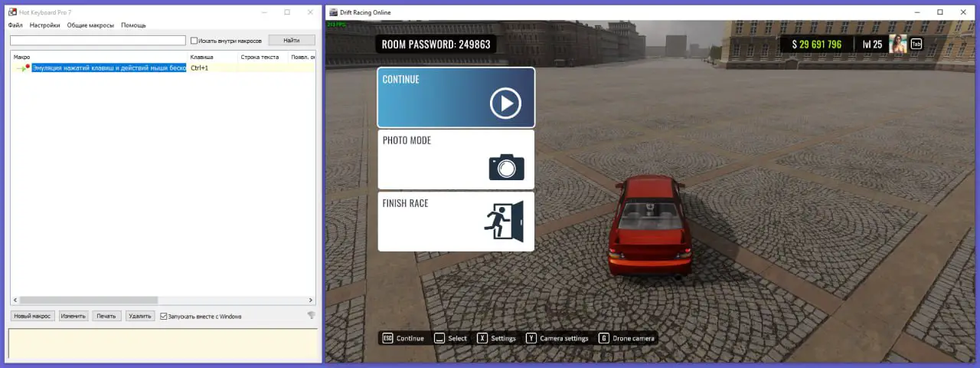This screenshot has height=368, width=980.
Task: Click the Drift Racing Online title bar icon
Action: [x=334, y=12]
